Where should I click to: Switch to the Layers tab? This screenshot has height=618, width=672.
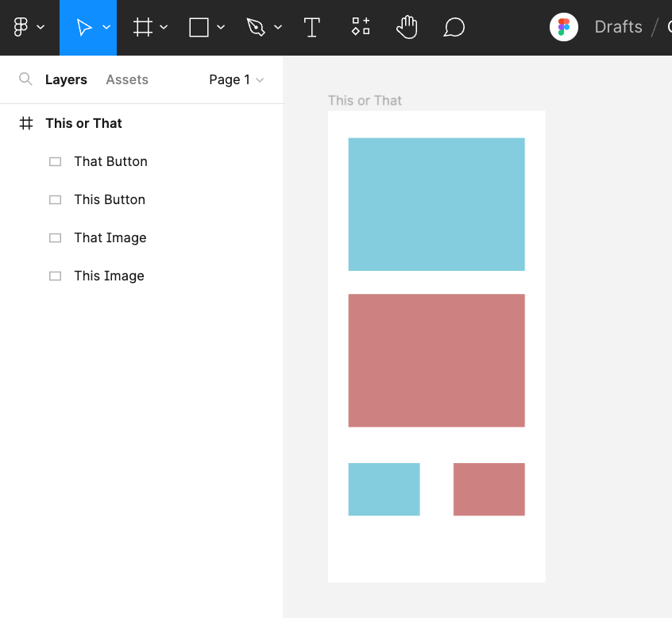66,79
